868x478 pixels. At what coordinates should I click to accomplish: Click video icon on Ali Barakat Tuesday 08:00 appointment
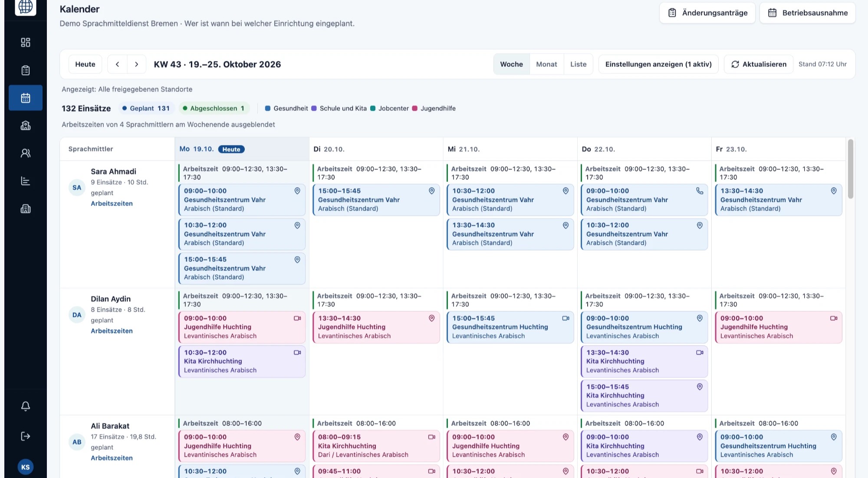tap(431, 437)
